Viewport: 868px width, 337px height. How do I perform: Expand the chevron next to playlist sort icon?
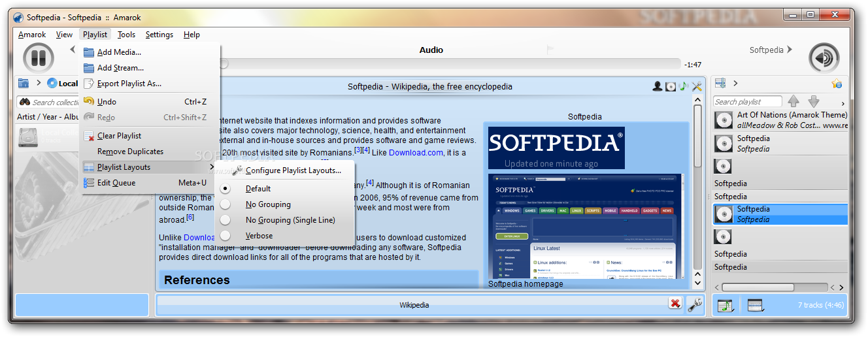pyautogui.click(x=736, y=83)
